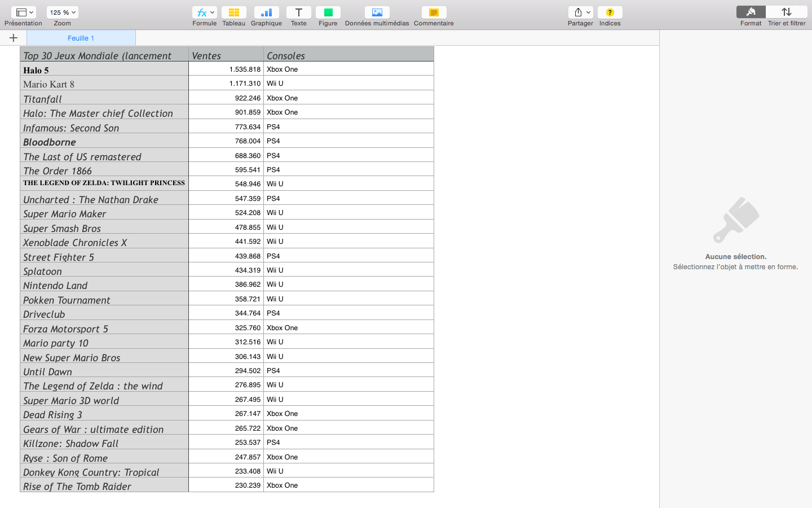Select Wii U cell in Splatoon row
The height and width of the screenshot is (508, 812).
[x=348, y=270]
